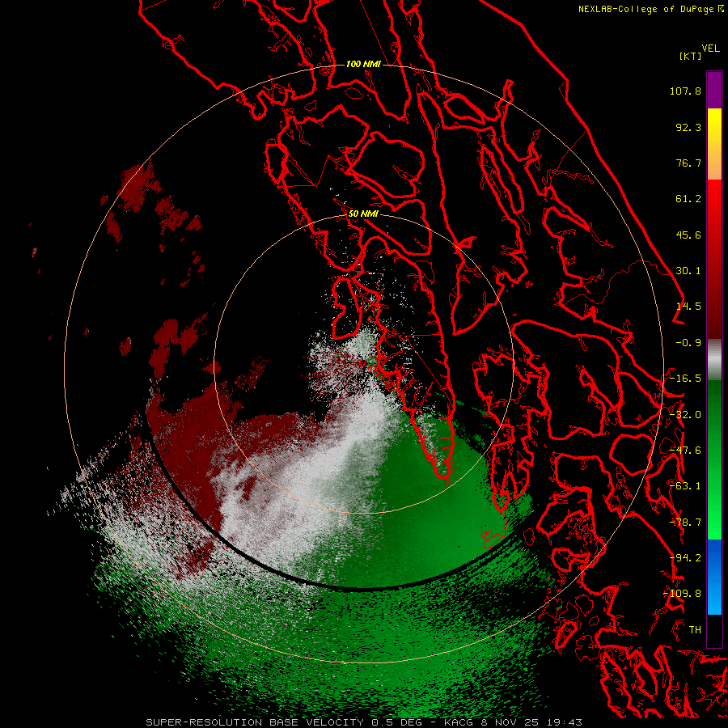
Task: Click the 14.5 legend value
Action: 688,307
